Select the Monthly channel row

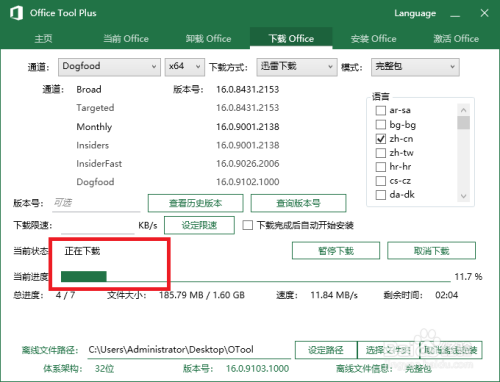pyautogui.click(x=94, y=127)
